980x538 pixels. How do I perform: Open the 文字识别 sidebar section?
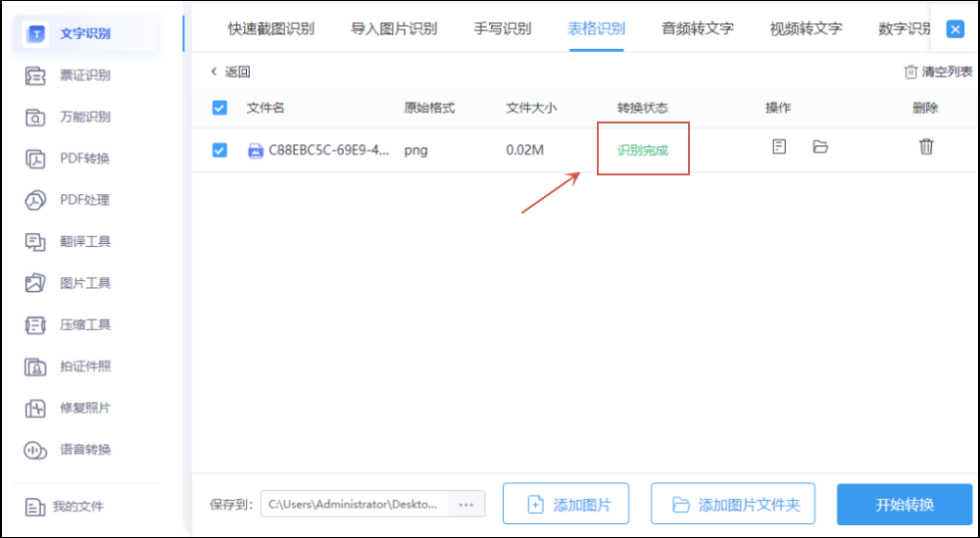pyautogui.click(x=85, y=33)
